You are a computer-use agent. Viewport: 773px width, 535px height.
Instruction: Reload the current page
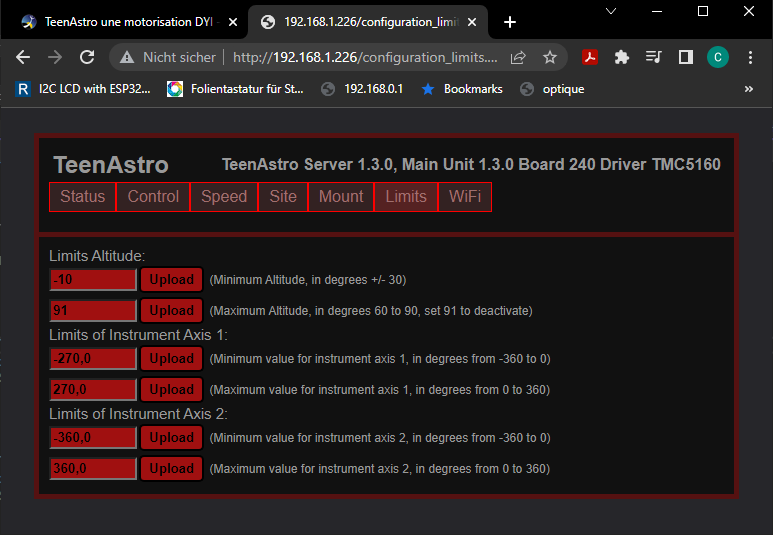[x=87, y=57]
